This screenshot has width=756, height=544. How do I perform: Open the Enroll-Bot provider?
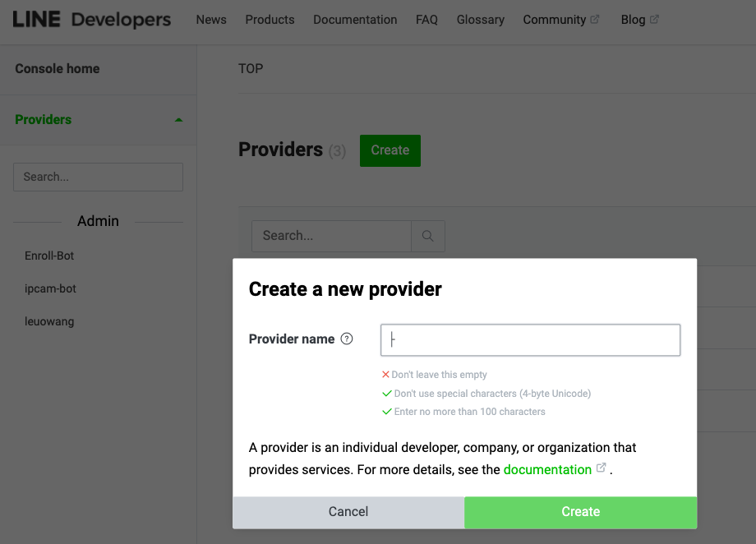point(49,256)
